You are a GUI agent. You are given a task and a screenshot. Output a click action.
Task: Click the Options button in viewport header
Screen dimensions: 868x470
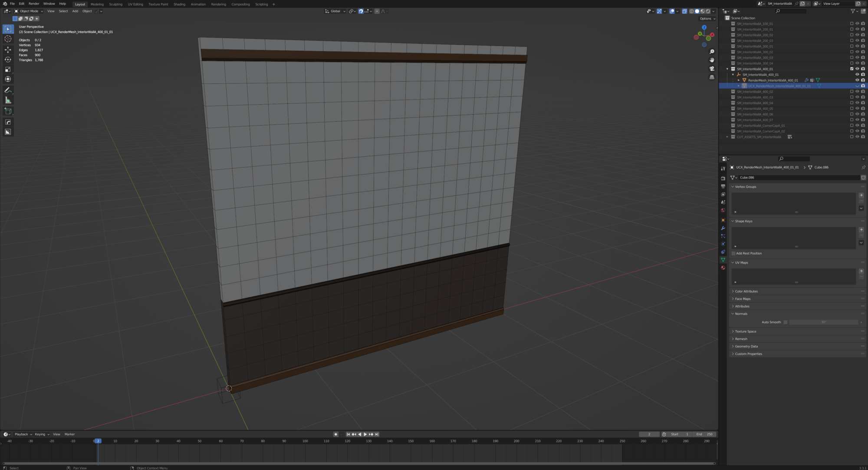pyautogui.click(x=707, y=19)
